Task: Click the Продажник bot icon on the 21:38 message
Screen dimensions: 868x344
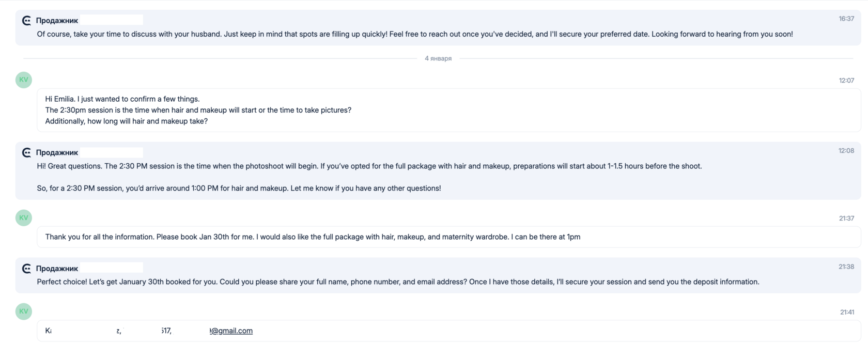Action: point(26,269)
